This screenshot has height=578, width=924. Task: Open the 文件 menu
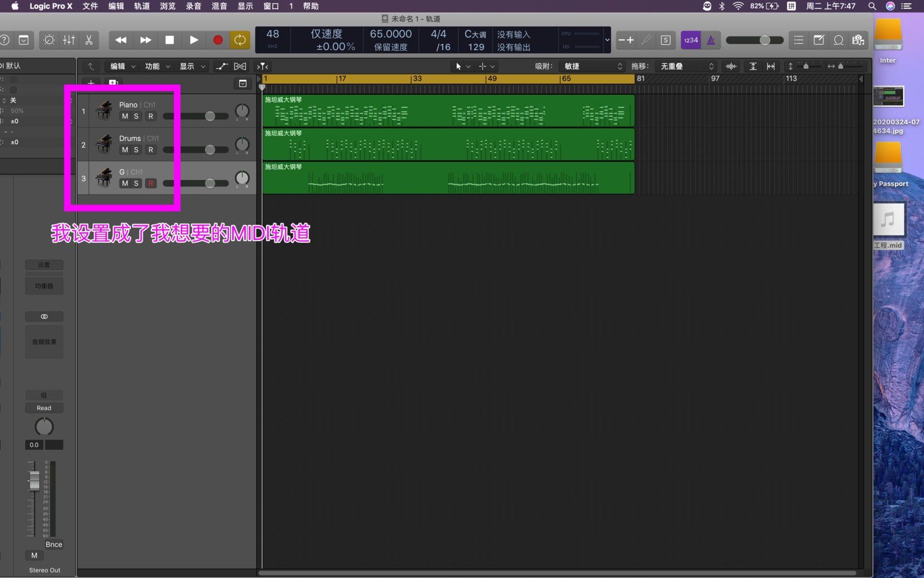click(90, 6)
